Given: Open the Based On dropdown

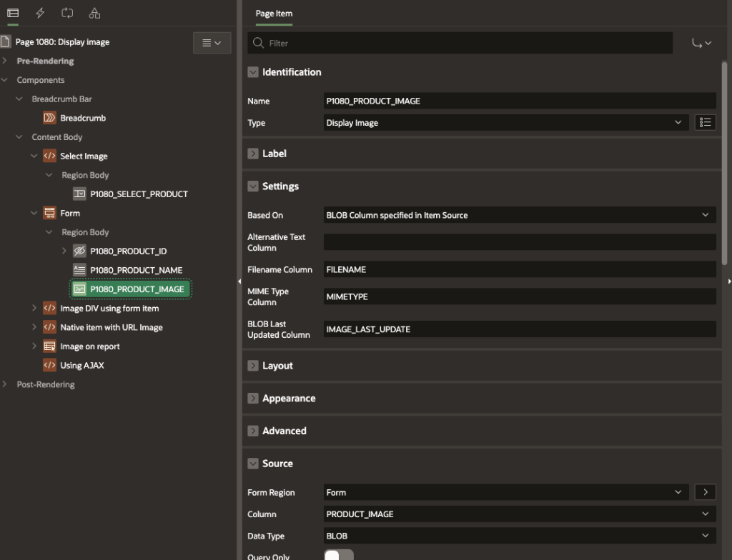Looking at the screenshot, I should pyautogui.click(x=520, y=215).
